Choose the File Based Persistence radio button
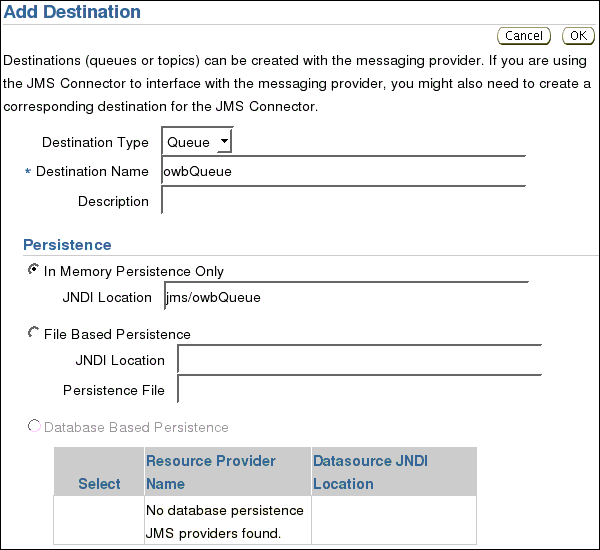600x550 pixels. coord(34,333)
